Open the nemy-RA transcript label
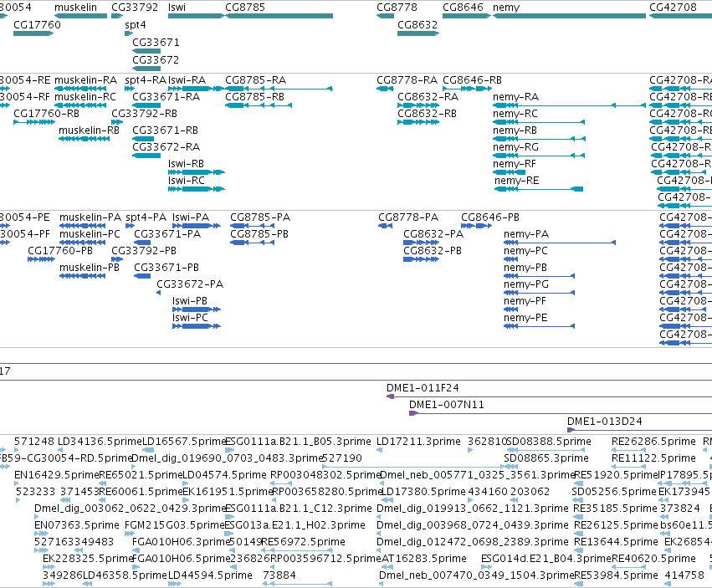The height and width of the screenshot is (588, 712). click(x=516, y=97)
